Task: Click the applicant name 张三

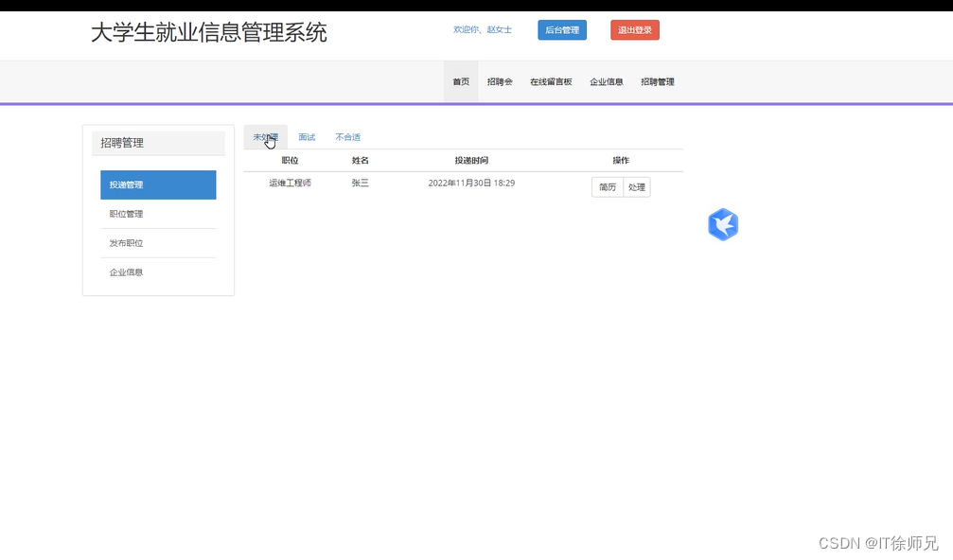Action: coord(360,183)
